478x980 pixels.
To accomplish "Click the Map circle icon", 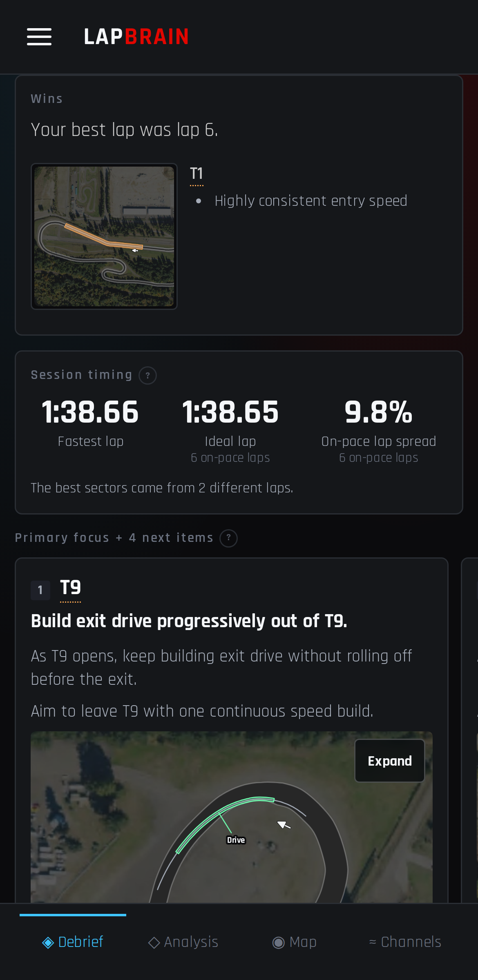I will pos(278,942).
